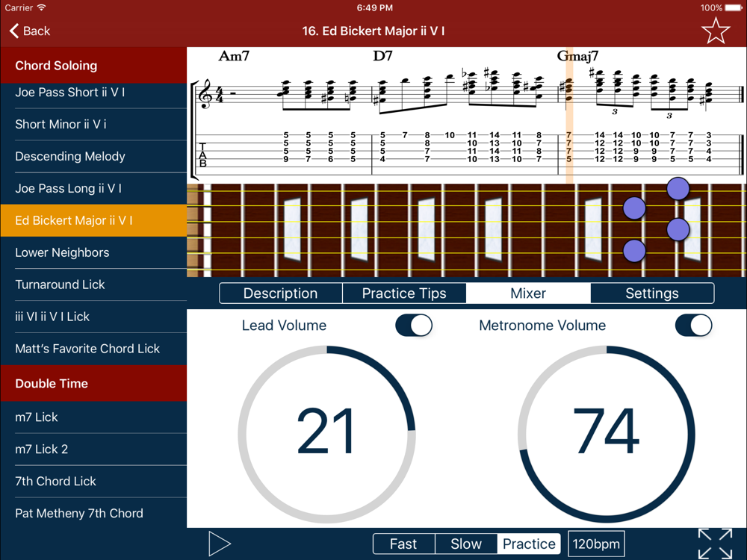Screen dimensions: 747x560
Task: Open the iii VI ii V I Lick
Action: [93, 317]
